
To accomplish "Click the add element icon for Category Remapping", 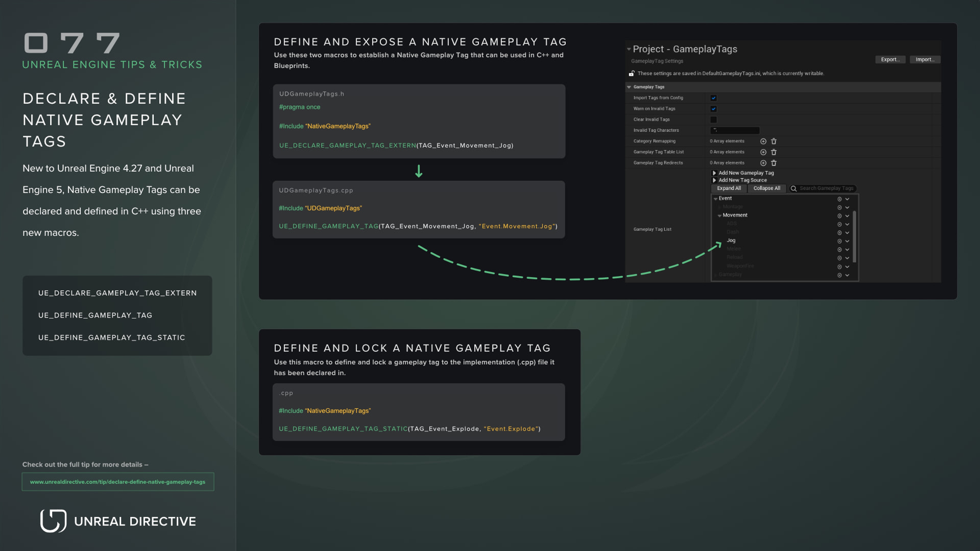I will [x=763, y=141].
